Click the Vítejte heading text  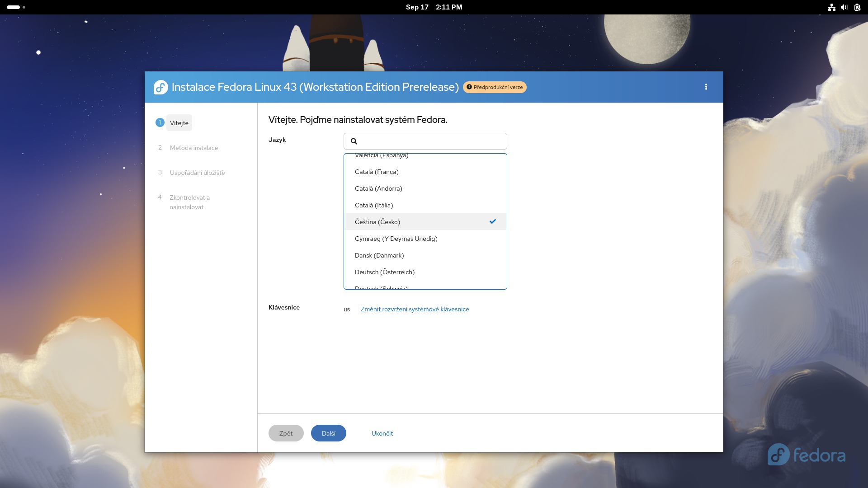tap(358, 120)
